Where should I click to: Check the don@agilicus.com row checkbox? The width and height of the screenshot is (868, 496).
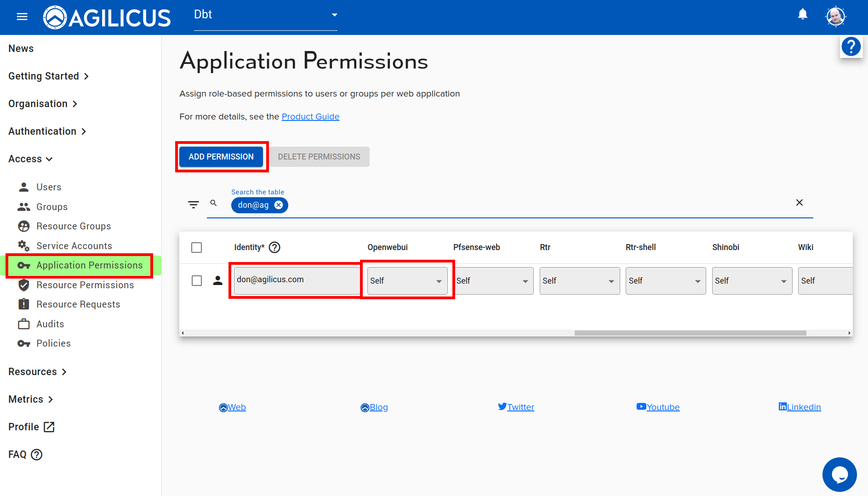pyautogui.click(x=197, y=281)
